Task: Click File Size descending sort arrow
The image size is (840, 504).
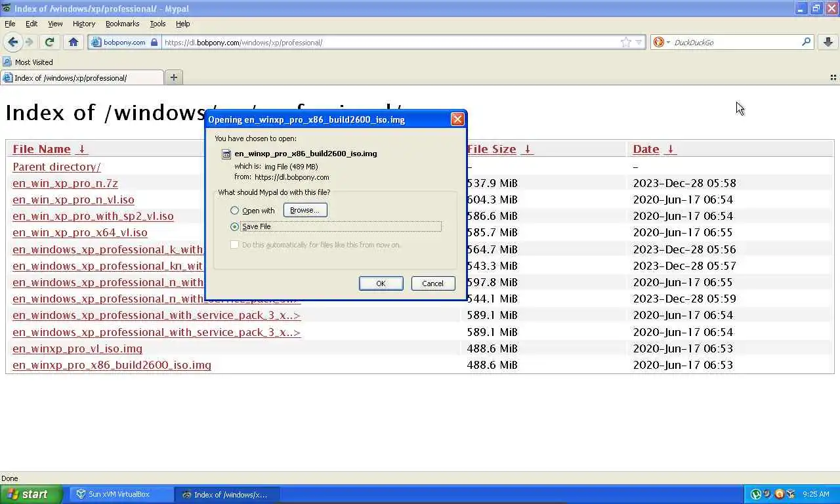Action: point(527,150)
